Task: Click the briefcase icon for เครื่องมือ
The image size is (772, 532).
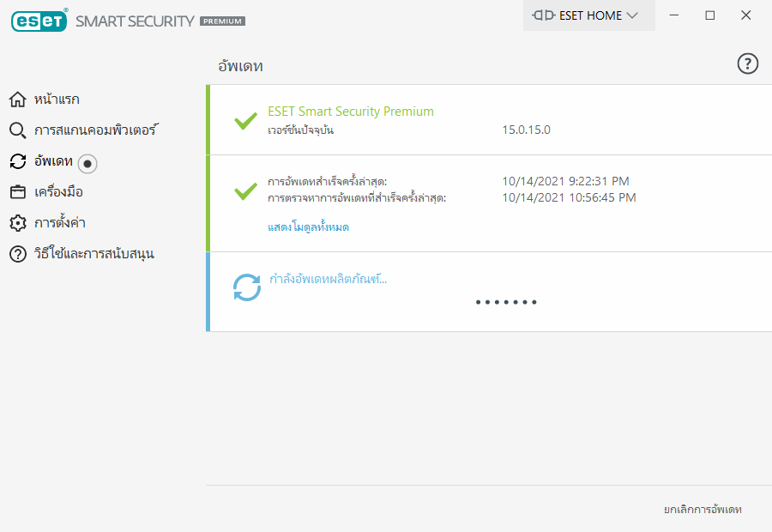Action: (18, 192)
